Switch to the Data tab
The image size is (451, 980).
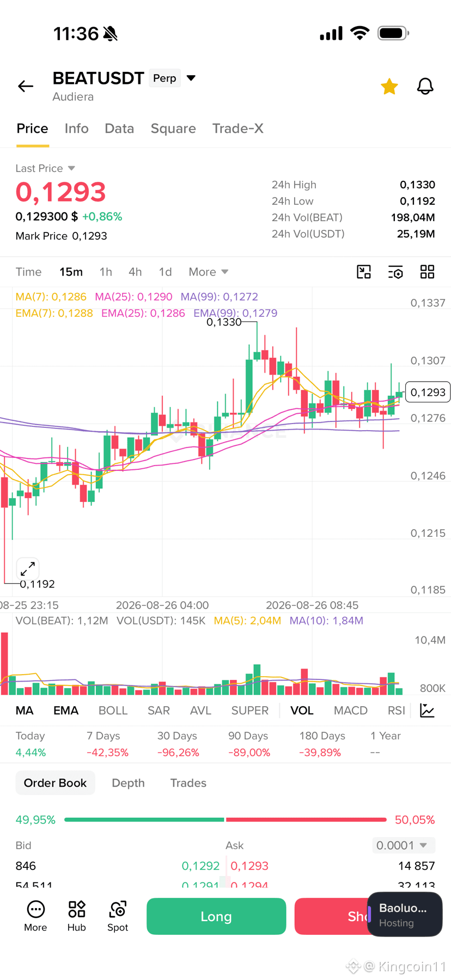119,128
